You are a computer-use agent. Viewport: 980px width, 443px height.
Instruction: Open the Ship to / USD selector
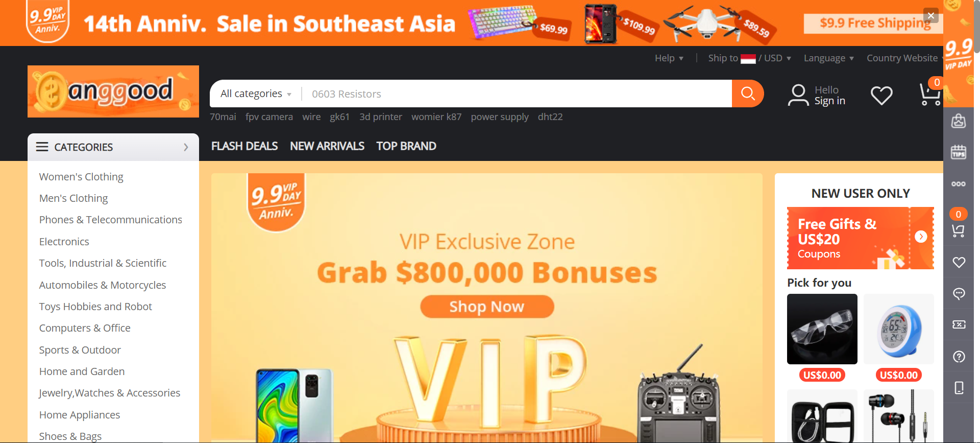coord(750,58)
